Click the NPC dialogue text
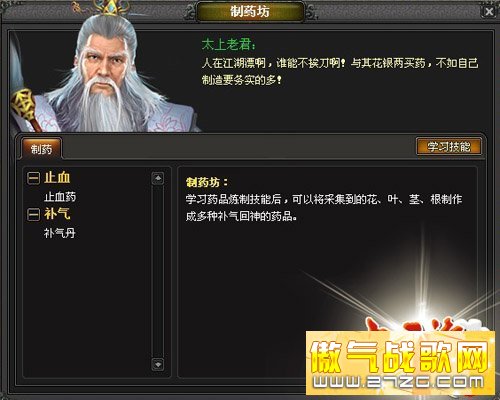This screenshot has width=500, height=400. (340, 71)
